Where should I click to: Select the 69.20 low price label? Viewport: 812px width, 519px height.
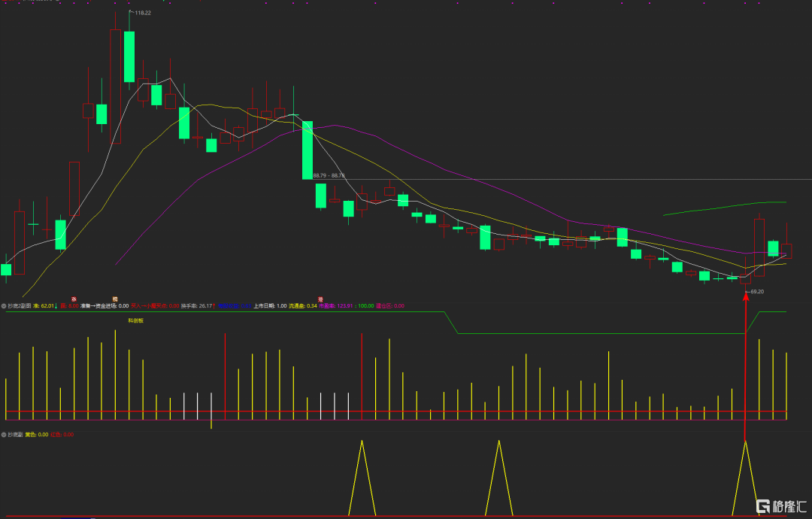[756, 292]
